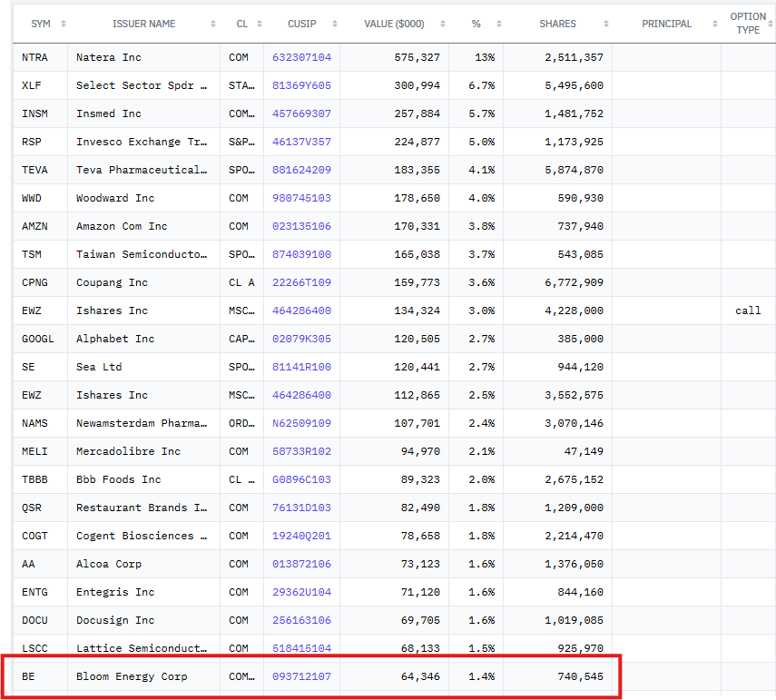
Task: Sort by CL column arrows
Action: pos(260,24)
